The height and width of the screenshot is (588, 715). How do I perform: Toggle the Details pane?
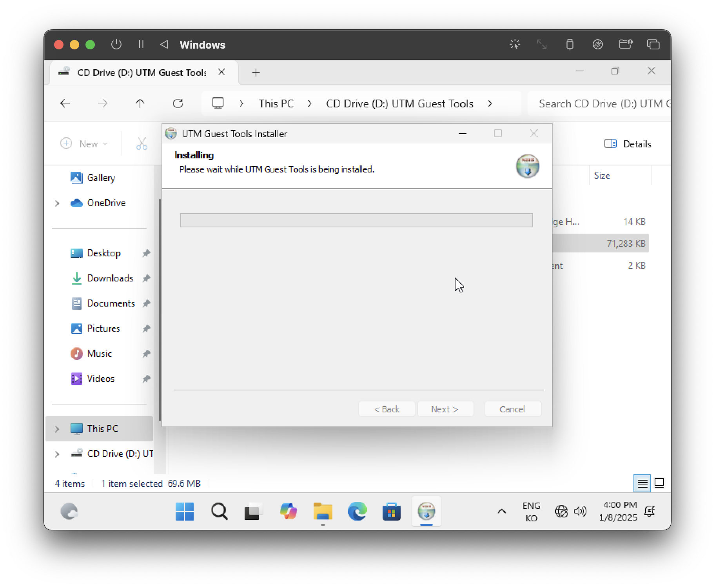628,144
